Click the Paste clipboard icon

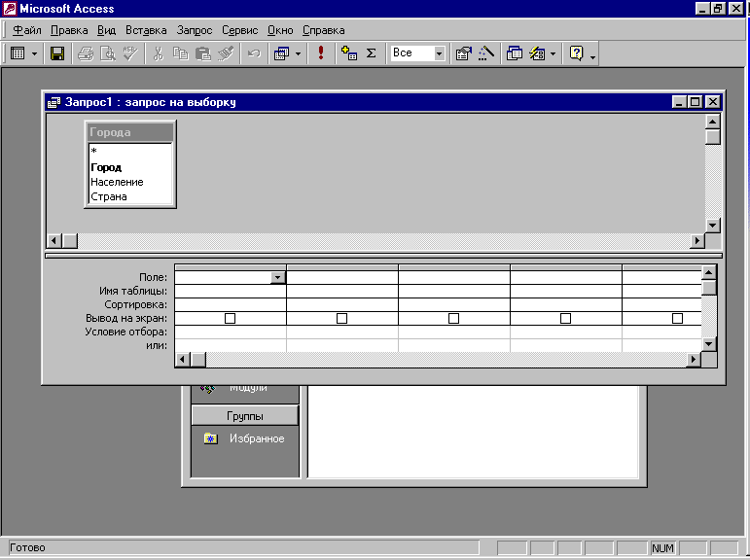[x=202, y=53]
